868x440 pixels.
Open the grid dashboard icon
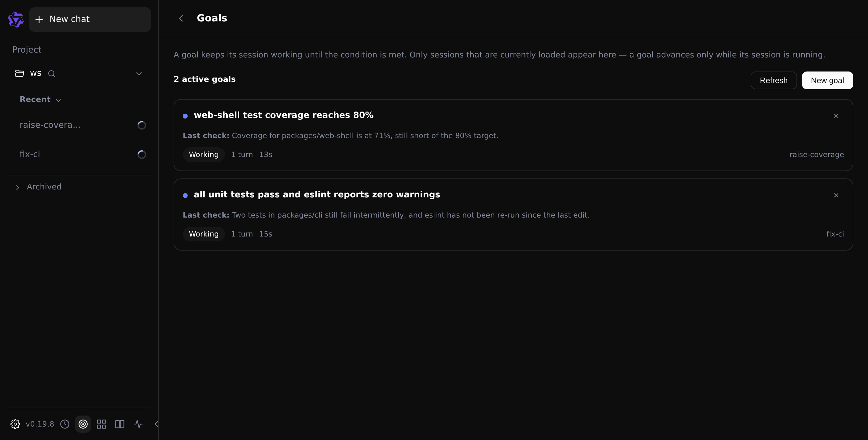[101, 424]
